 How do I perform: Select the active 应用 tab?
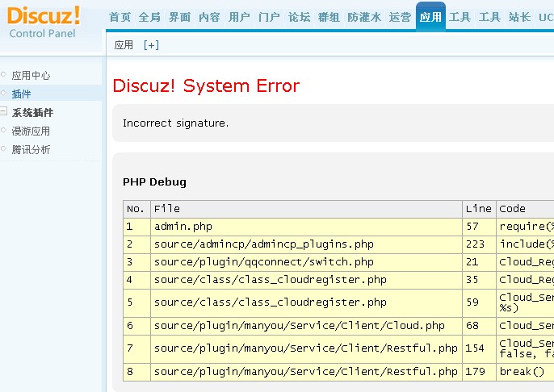click(430, 17)
